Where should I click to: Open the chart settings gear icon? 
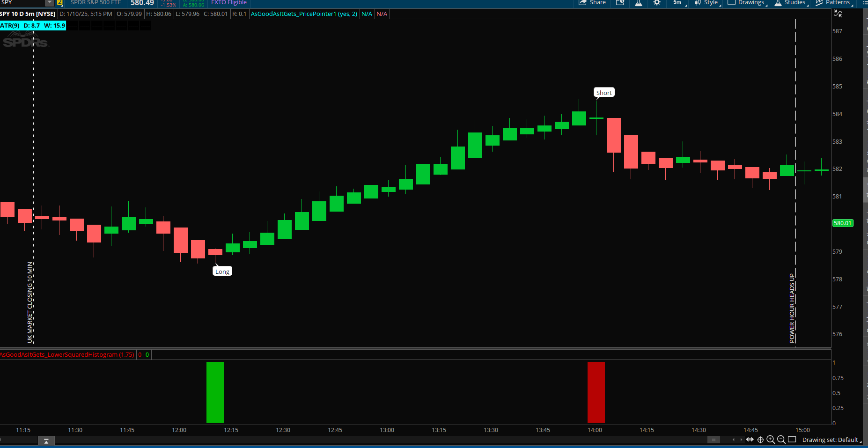tap(657, 3)
